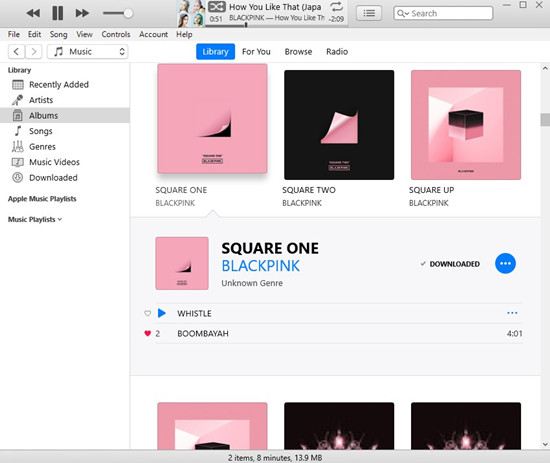Click the Unknown Genre label
The image size is (550, 463).
coord(252,283)
